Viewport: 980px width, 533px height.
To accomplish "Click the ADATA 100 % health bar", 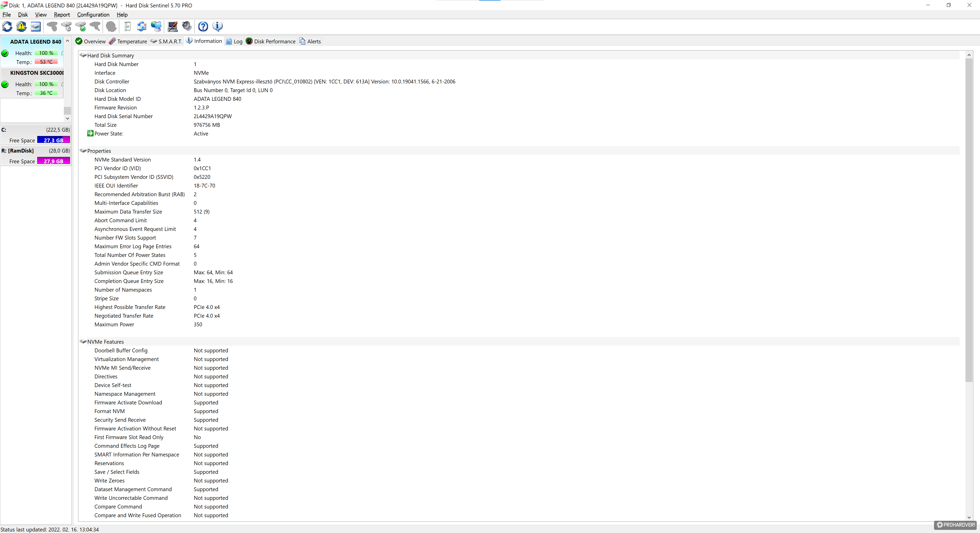I will (x=46, y=53).
